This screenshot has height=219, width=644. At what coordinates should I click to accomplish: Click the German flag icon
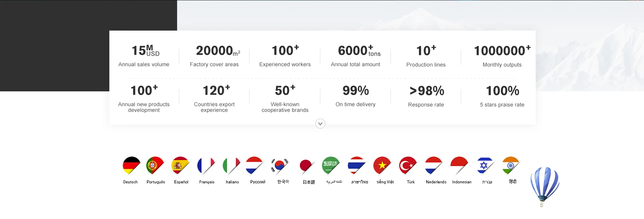click(131, 166)
